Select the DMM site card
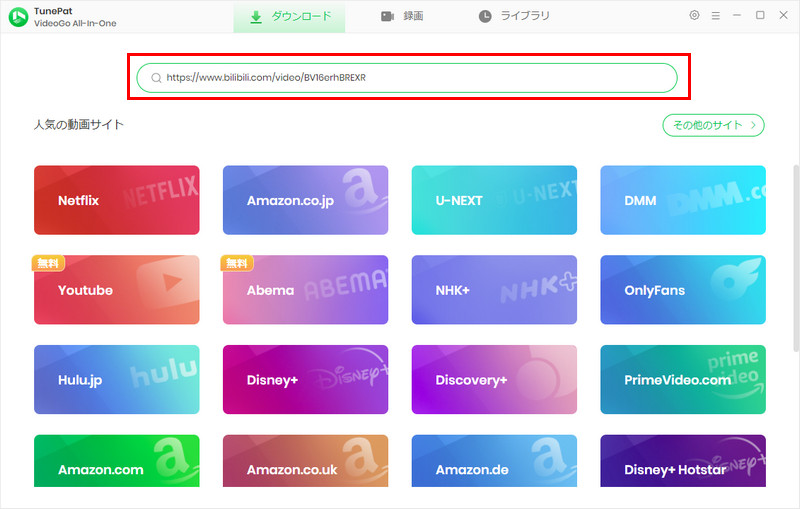The height and width of the screenshot is (509, 800). [x=683, y=200]
